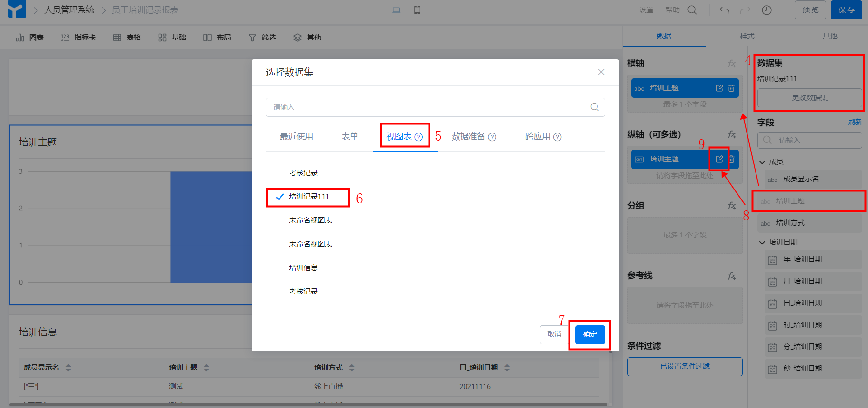The width and height of the screenshot is (868, 408).
Task: Edit the 培训主题 field in 纵轴
Action: 719,159
